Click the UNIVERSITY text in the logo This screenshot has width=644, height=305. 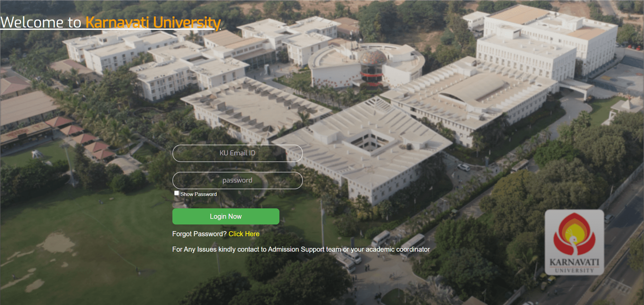[x=574, y=270]
